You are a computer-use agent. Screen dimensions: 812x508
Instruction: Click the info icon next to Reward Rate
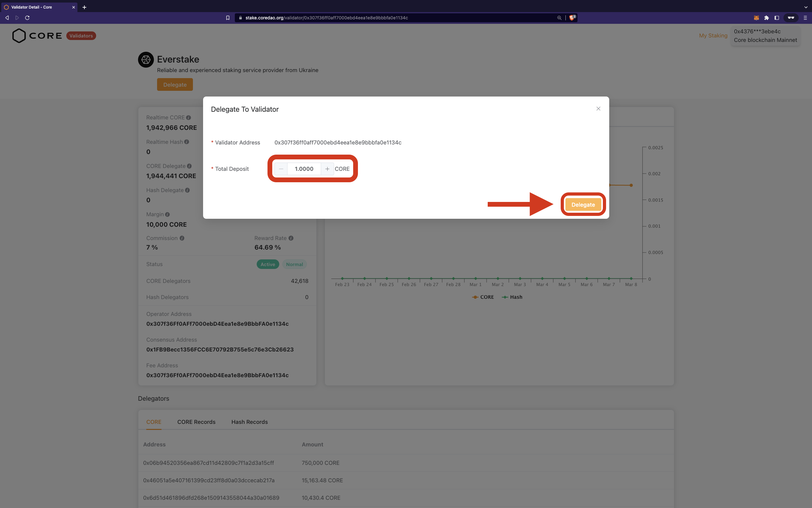[x=291, y=238]
